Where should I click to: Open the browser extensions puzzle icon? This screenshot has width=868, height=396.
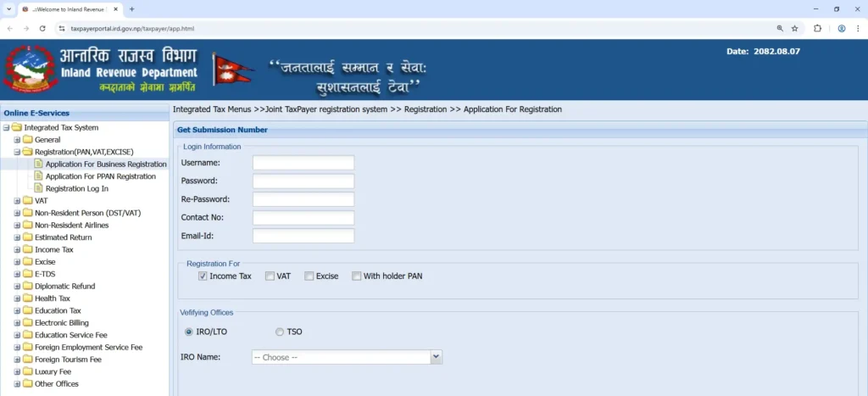pos(818,28)
